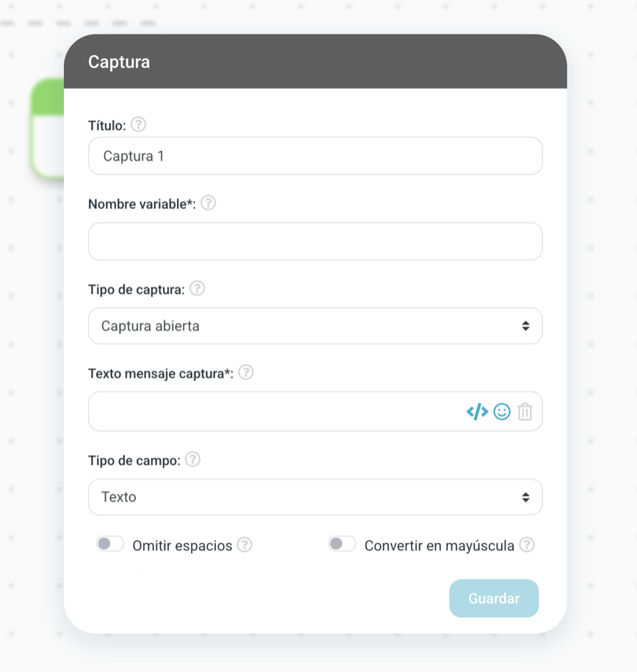Open the emoji picker smiley icon
637x672 pixels.
502,412
